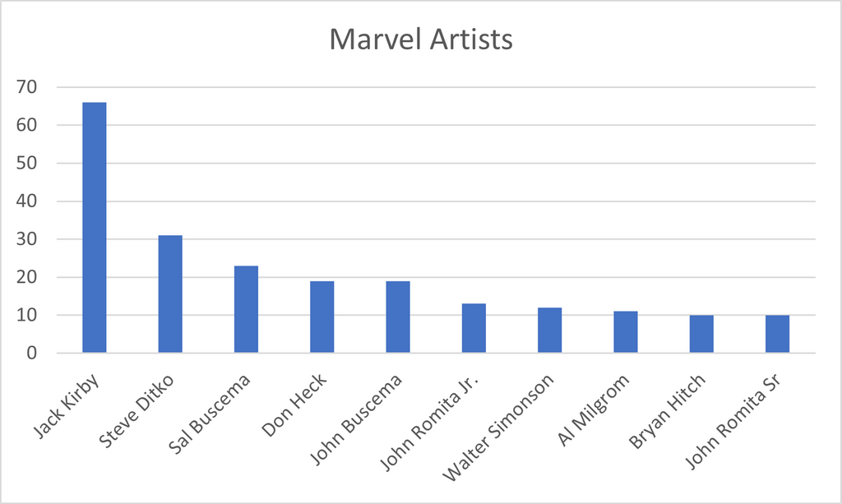
Task: Click the Bryan Hitch bar
Action: pos(701,334)
